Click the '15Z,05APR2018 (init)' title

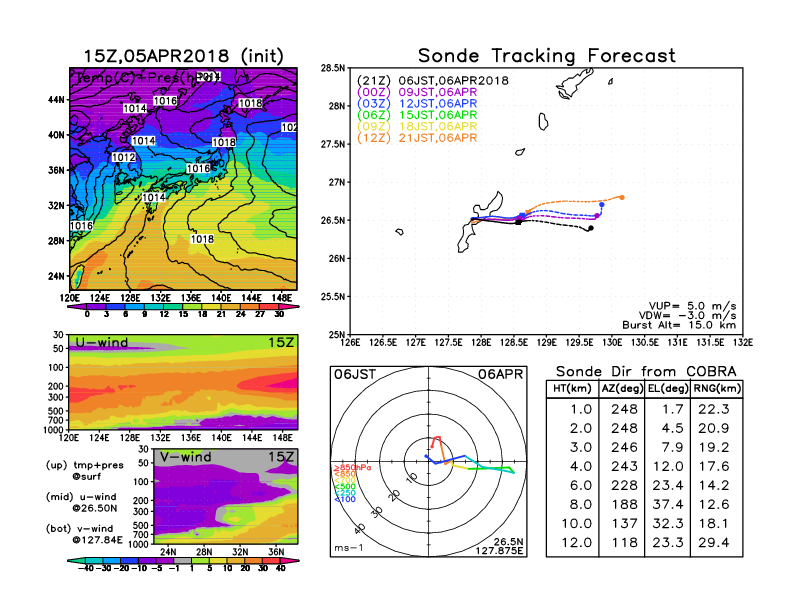click(x=183, y=56)
